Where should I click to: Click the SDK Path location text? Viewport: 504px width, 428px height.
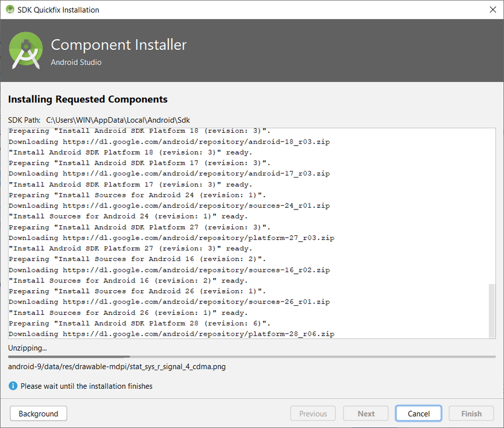click(118, 120)
